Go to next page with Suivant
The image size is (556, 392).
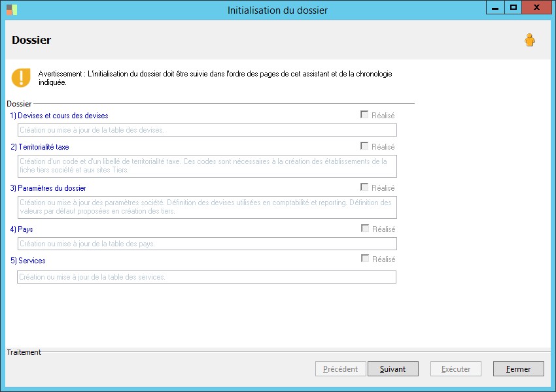[393, 369]
